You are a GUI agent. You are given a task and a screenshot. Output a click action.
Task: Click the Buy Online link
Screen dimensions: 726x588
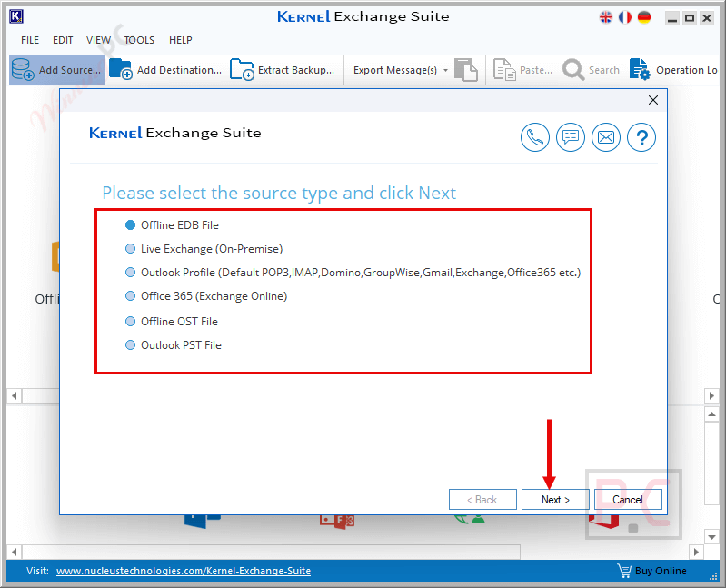661,571
